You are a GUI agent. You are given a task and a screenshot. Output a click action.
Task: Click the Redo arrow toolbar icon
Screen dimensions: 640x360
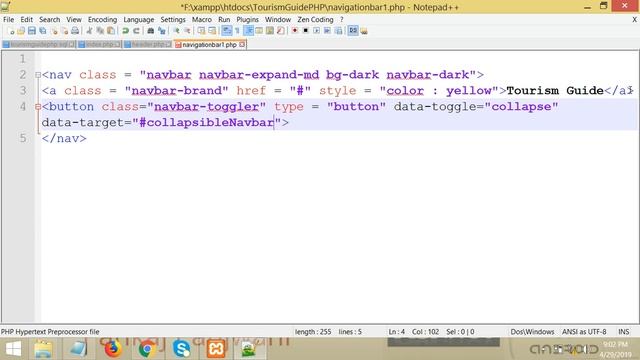[x=136, y=31]
